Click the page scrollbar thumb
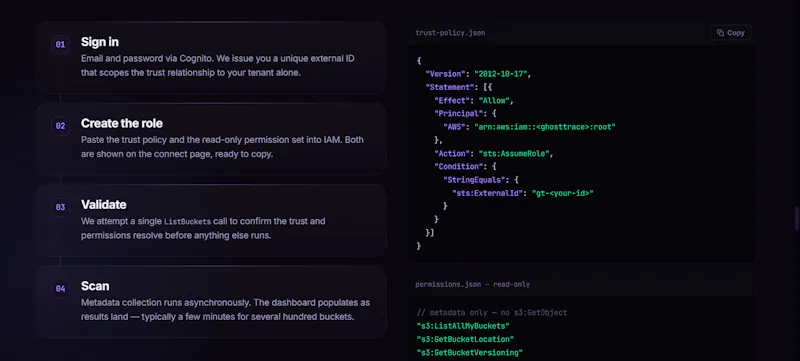 click(797, 218)
